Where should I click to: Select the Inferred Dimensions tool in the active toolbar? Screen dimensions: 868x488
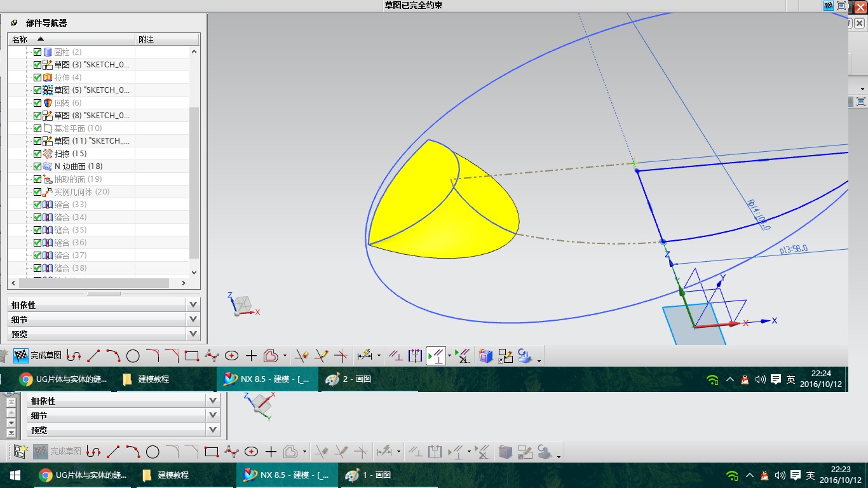click(x=365, y=355)
